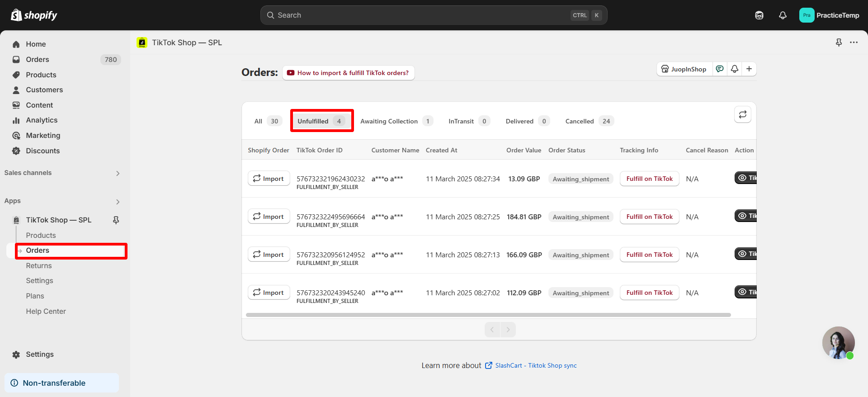
Task: Open TikTok Shop Help Center sub-item
Action: point(46,312)
